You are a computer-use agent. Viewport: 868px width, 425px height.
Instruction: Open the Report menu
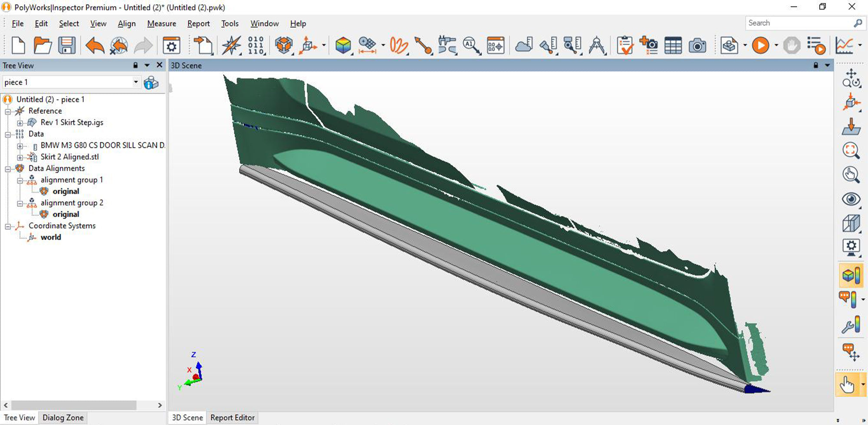tap(198, 23)
